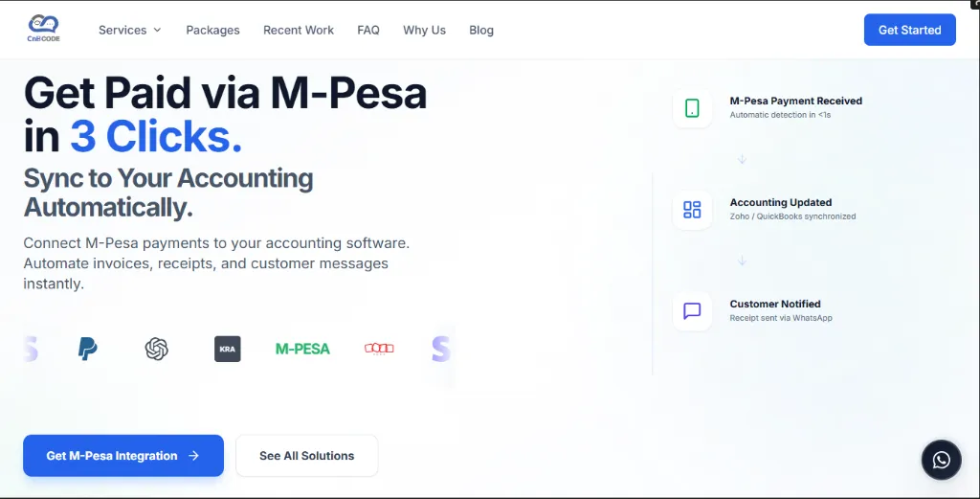Image resolution: width=980 pixels, height=499 pixels.
Task: Click See All Solutions button
Action: tap(307, 456)
